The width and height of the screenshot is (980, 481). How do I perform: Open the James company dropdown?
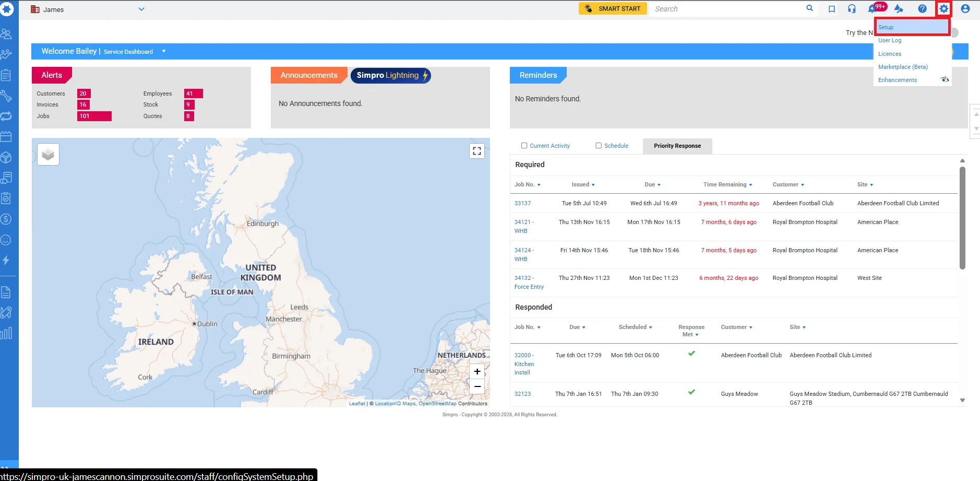(88, 9)
